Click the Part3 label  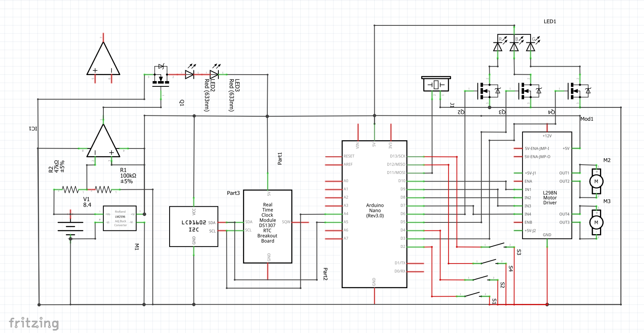pos(233,193)
